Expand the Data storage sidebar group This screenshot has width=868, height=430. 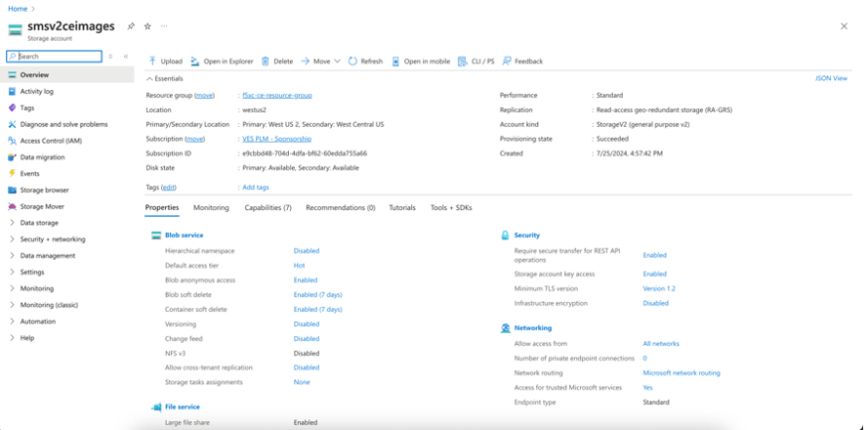click(x=12, y=223)
